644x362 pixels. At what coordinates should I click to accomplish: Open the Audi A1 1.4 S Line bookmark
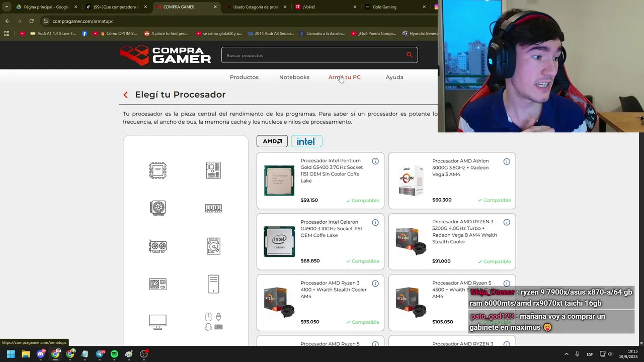53,34
